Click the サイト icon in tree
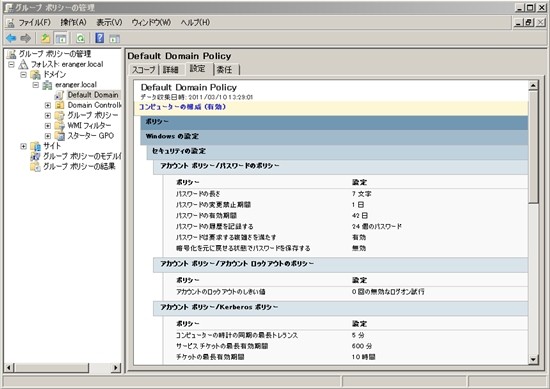 (x=35, y=146)
